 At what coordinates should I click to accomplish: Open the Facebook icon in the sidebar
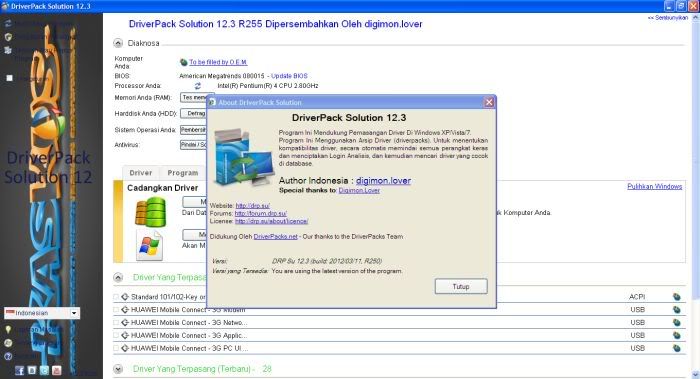pyautogui.click(x=19, y=370)
